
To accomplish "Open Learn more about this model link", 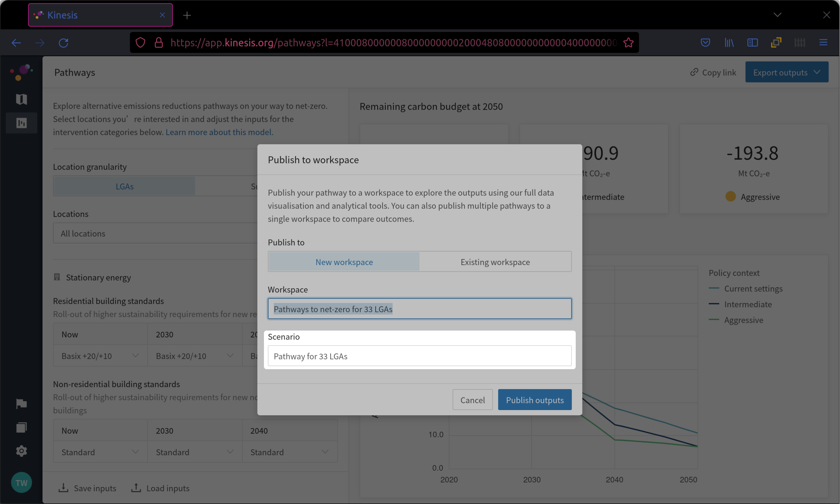I will click(x=219, y=132).
